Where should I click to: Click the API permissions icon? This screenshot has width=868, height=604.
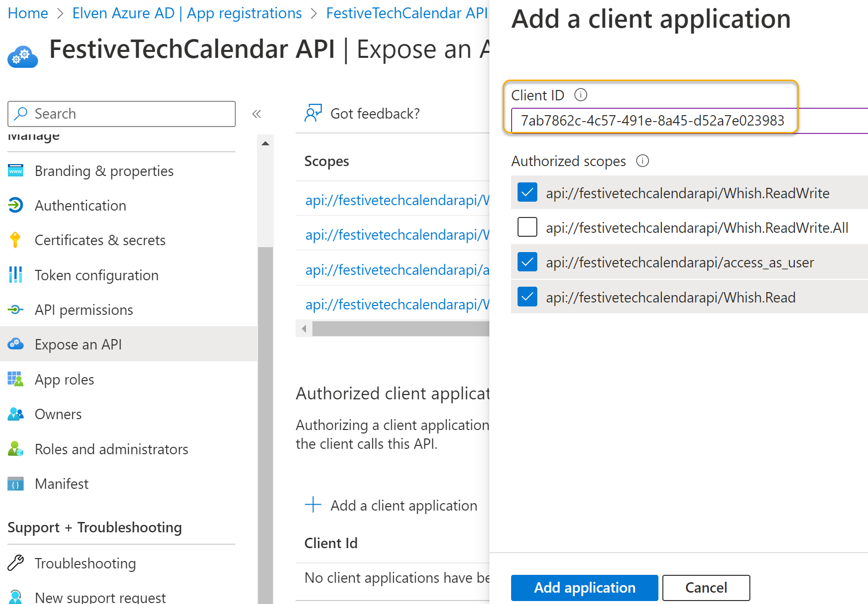tap(16, 310)
